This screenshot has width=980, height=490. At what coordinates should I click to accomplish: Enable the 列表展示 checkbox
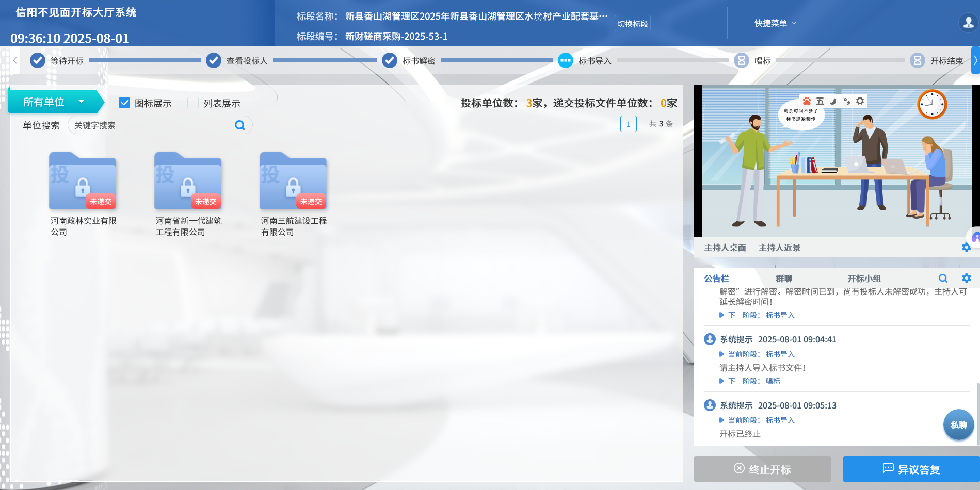click(193, 103)
